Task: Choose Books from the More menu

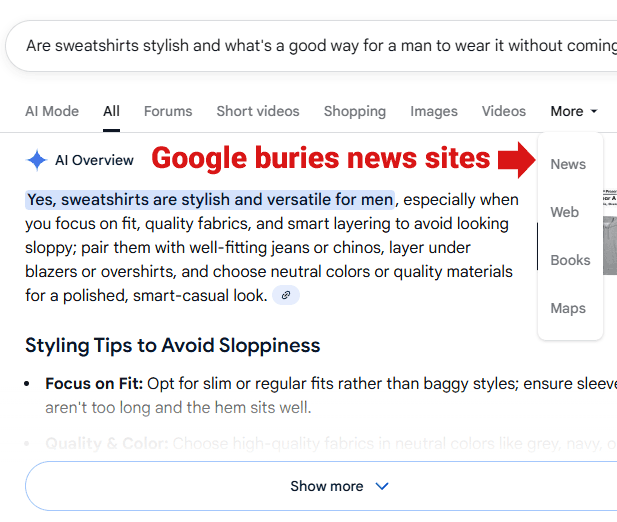Action: [x=570, y=260]
